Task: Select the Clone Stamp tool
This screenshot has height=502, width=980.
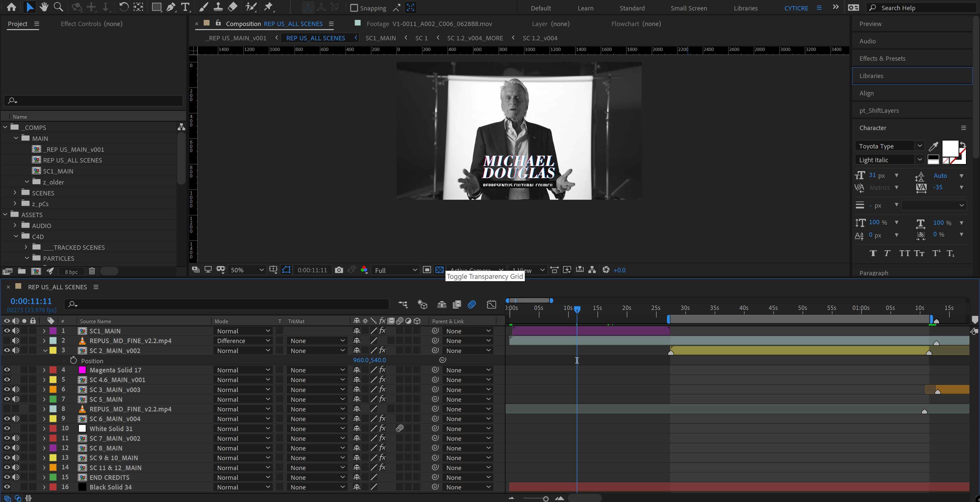Action: (218, 7)
